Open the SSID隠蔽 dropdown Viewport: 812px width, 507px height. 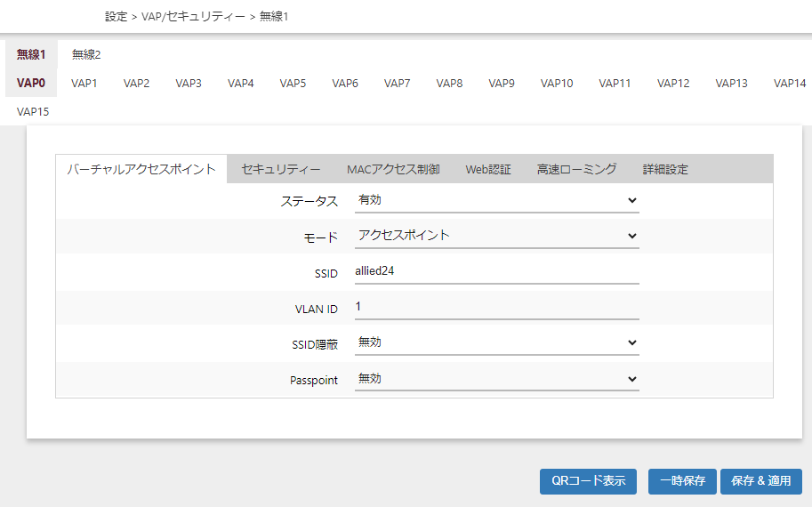tap(496, 342)
